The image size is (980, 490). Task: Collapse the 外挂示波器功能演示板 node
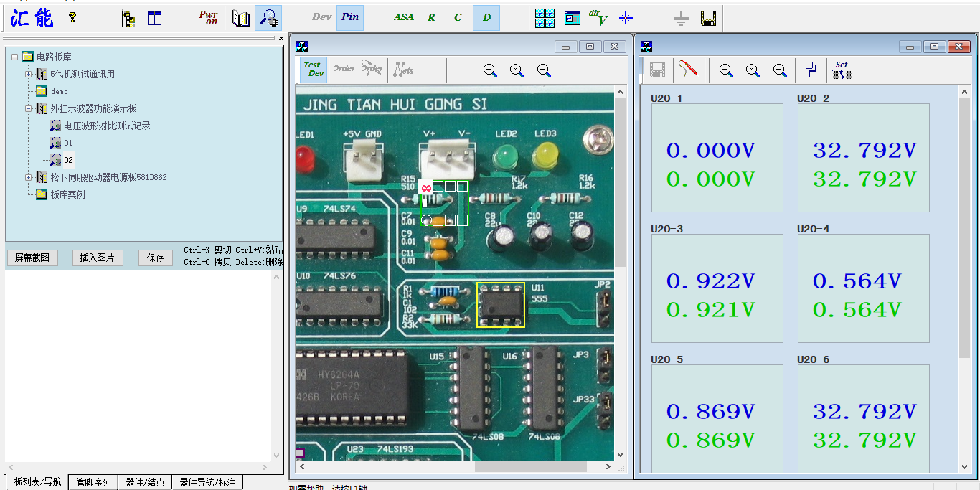29,108
